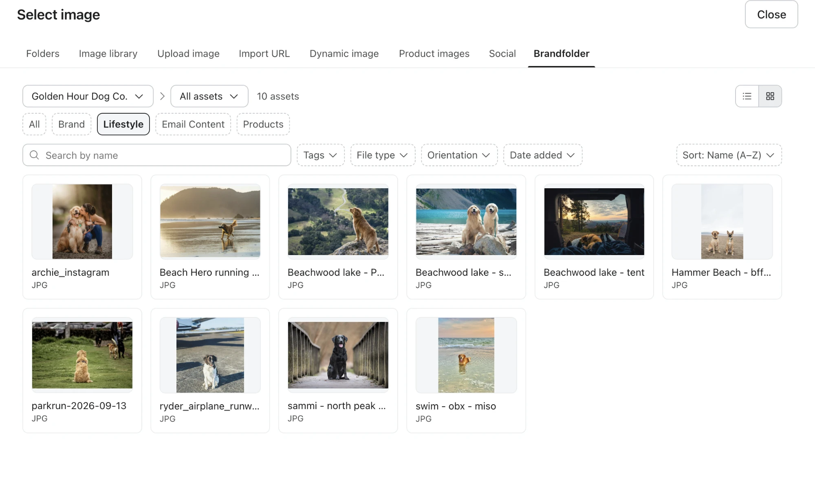Click the Brandfolder tab
Image resolution: width=815 pixels, height=504 pixels.
click(x=561, y=53)
